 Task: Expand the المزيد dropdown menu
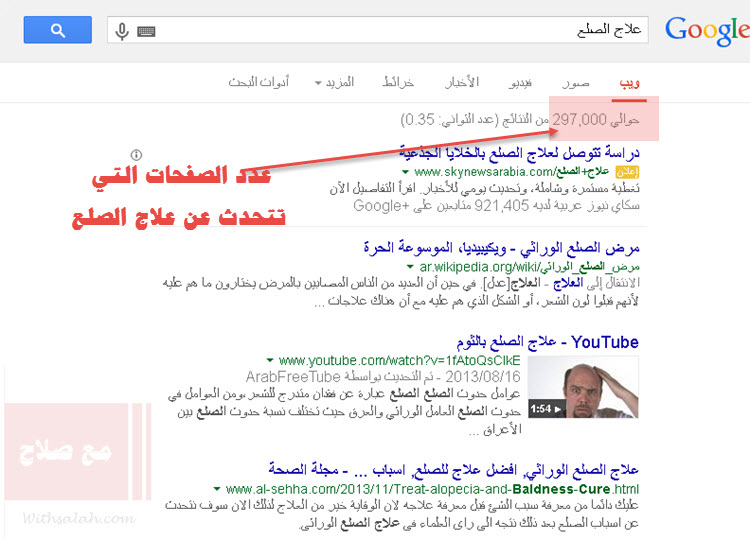click(x=333, y=82)
